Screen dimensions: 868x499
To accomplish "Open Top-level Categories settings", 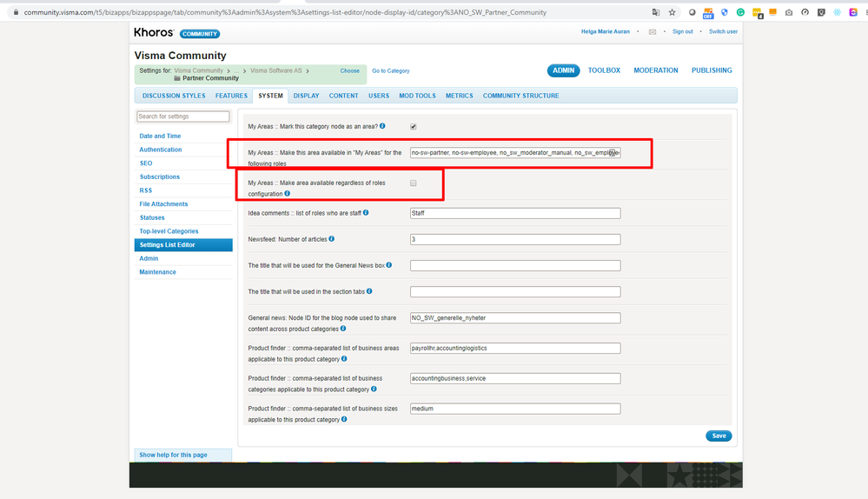I will tap(169, 231).
